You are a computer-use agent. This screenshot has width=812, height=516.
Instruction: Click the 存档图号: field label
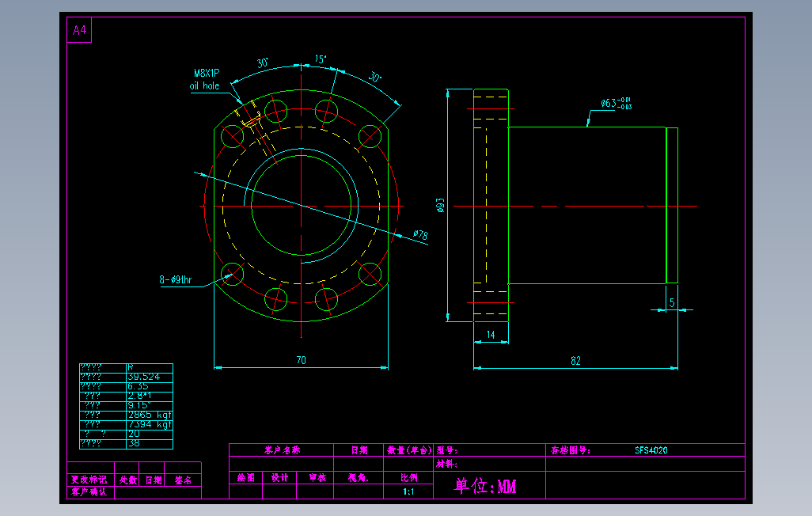[570, 450]
